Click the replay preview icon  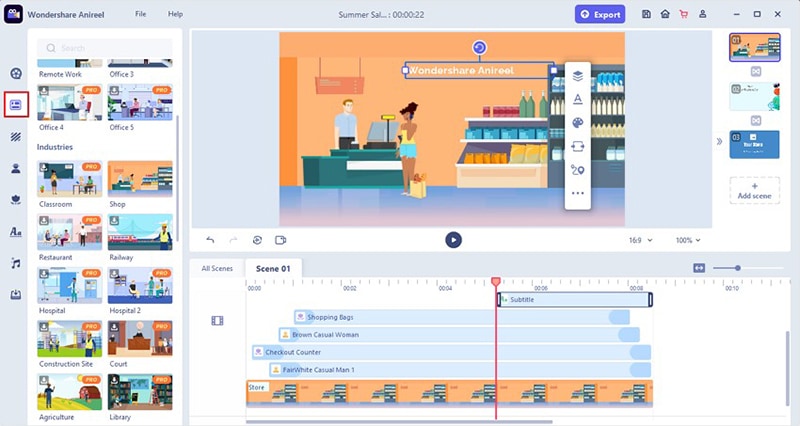pyautogui.click(x=257, y=240)
